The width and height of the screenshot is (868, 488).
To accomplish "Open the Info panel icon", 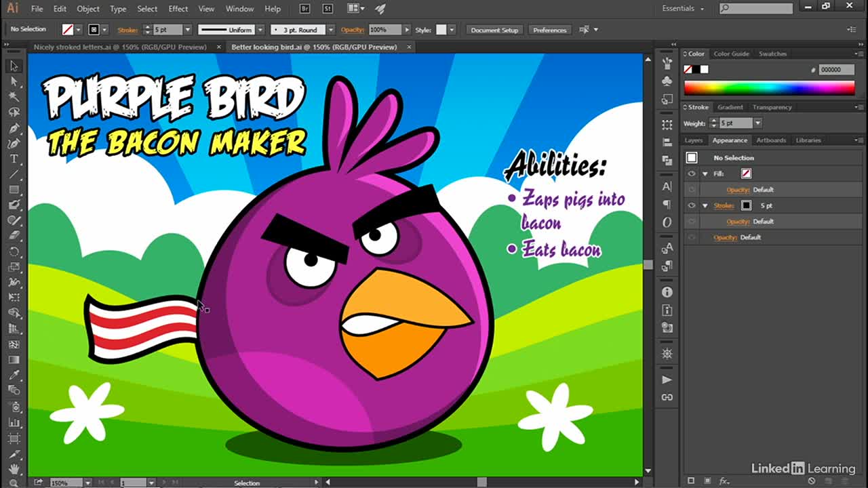I will 667,292.
